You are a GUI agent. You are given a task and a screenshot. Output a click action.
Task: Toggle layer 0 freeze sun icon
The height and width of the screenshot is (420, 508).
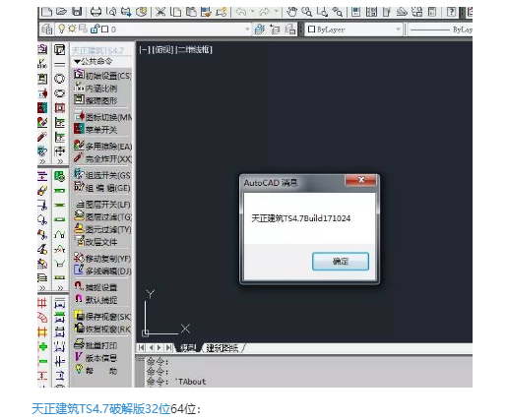click(x=72, y=29)
